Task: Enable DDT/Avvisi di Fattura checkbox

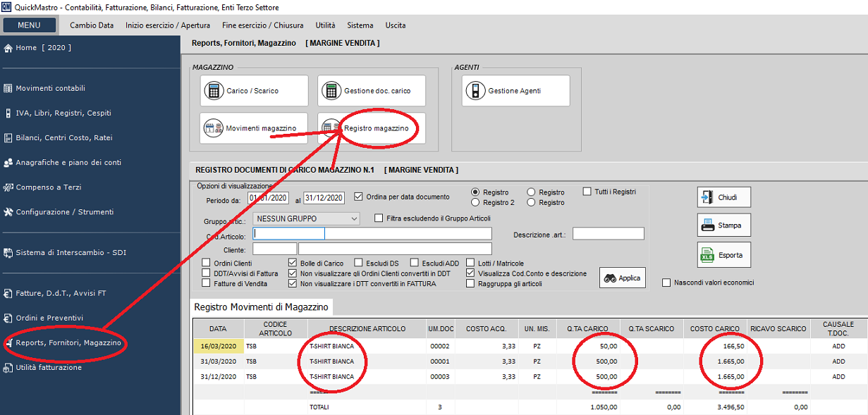Action: point(207,273)
